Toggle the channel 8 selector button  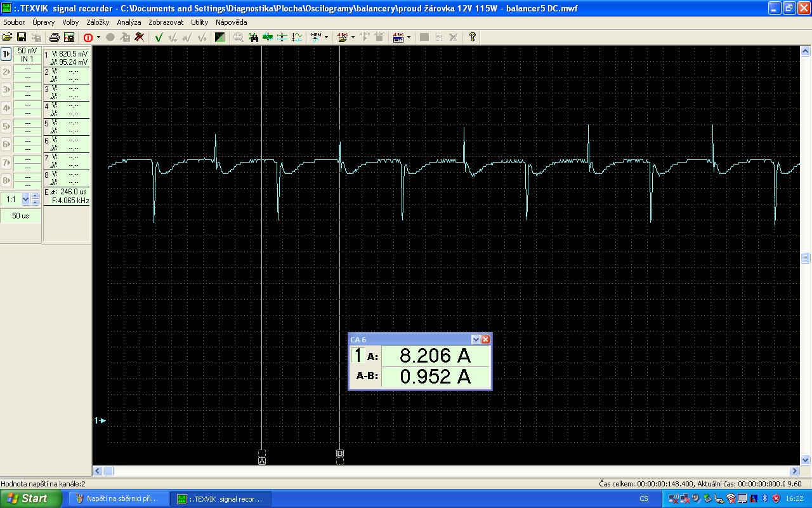pyautogui.click(x=6, y=180)
